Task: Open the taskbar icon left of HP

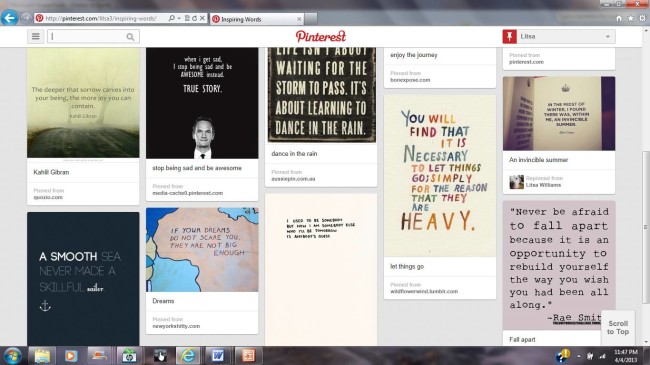Action: pyautogui.click(x=99, y=356)
